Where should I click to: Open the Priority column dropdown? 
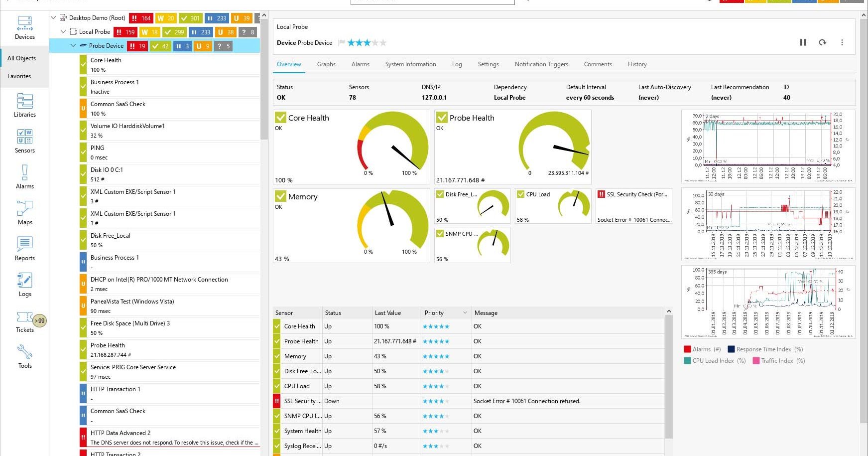(x=465, y=312)
